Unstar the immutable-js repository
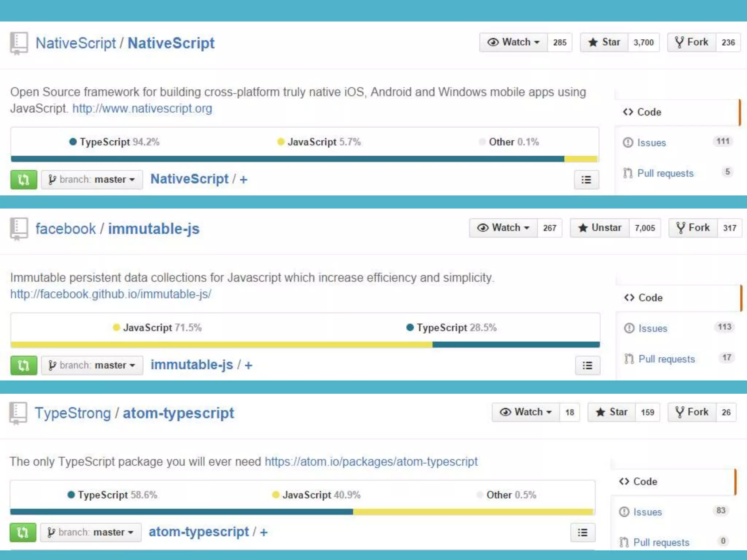This screenshot has height=560, width=747. click(600, 228)
